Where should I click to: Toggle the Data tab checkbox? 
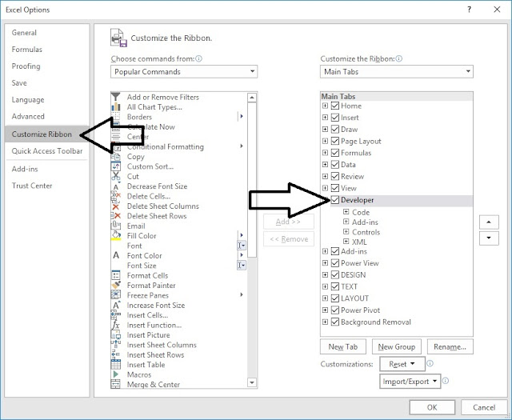(335, 165)
